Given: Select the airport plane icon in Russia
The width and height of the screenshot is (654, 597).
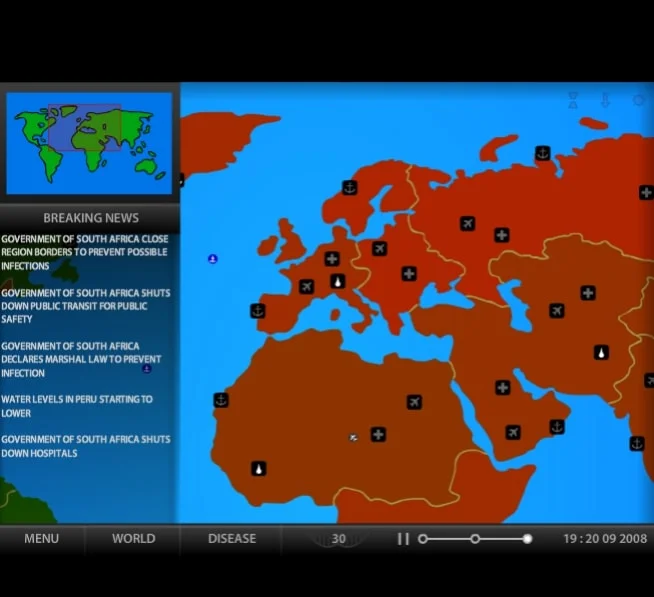Looking at the screenshot, I should 468,224.
